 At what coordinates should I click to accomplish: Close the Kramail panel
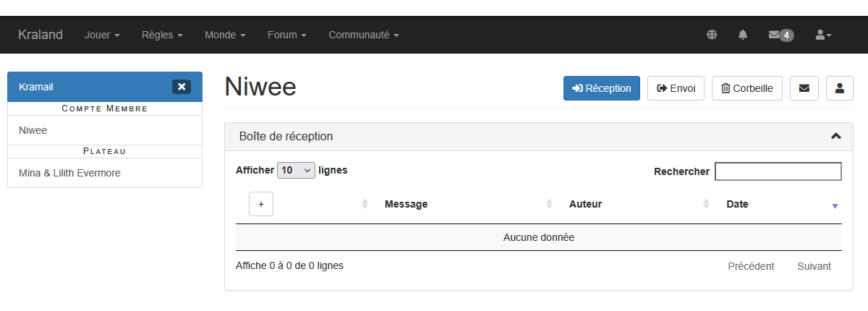pyautogui.click(x=182, y=87)
